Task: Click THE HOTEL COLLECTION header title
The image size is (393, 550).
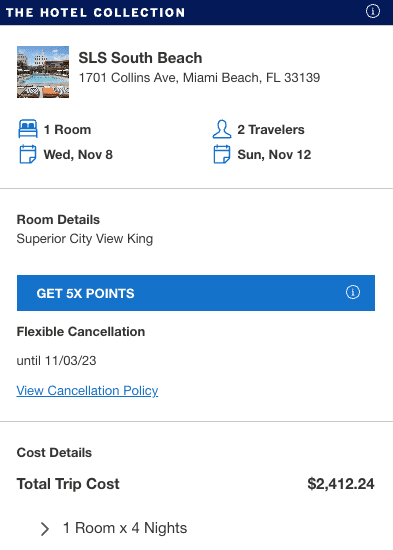Action: click(x=96, y=13)
